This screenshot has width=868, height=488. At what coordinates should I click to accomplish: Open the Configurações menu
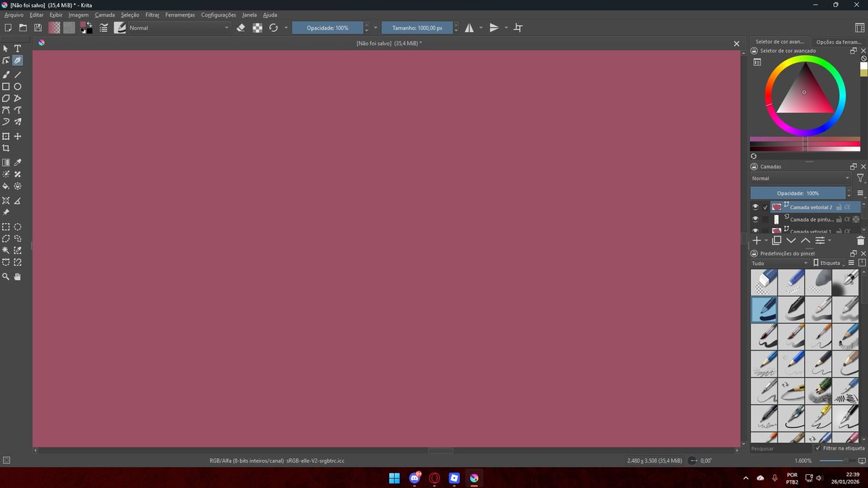pyautogui.click(x=218, y=14)
